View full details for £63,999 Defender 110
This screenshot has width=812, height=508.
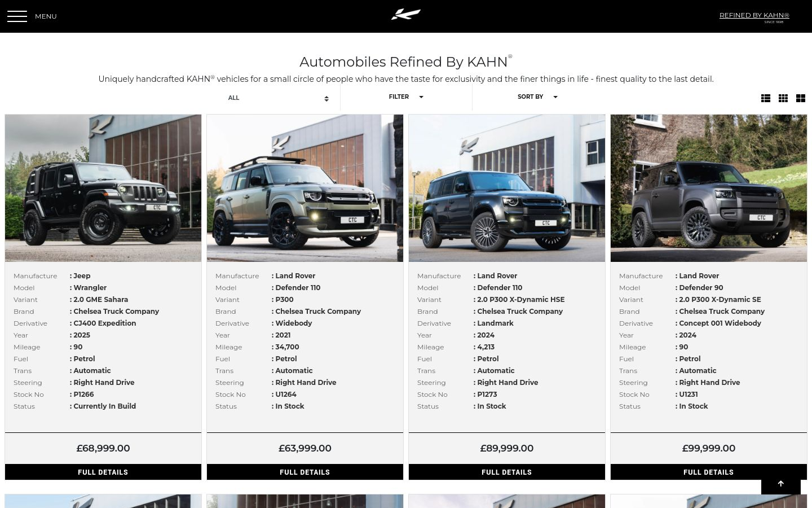pyautogui.click(x=305, y=472)
